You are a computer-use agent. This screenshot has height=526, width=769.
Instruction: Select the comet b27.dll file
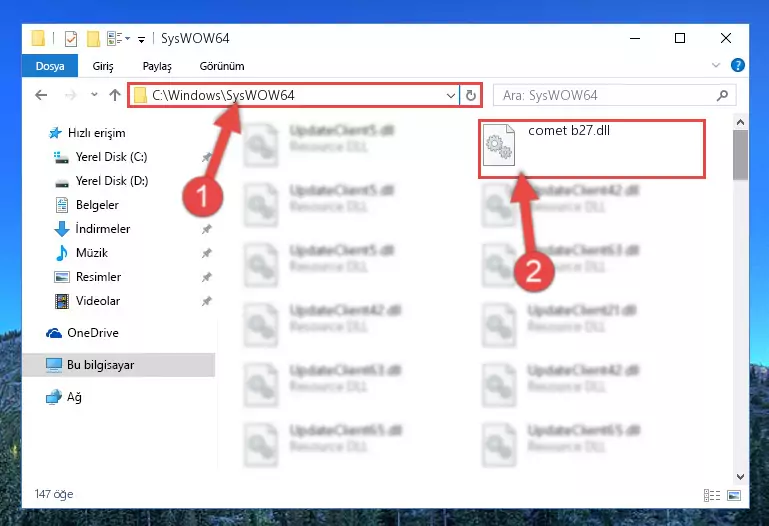[592, 149]
